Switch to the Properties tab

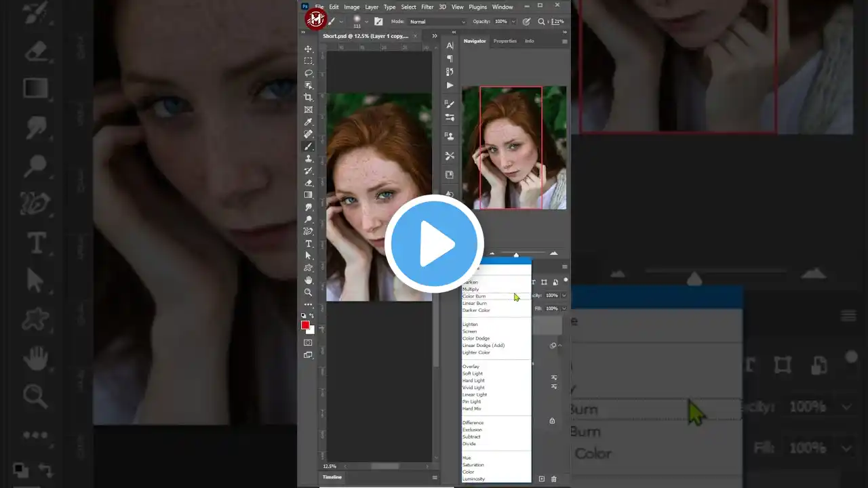tap(505, 41)
